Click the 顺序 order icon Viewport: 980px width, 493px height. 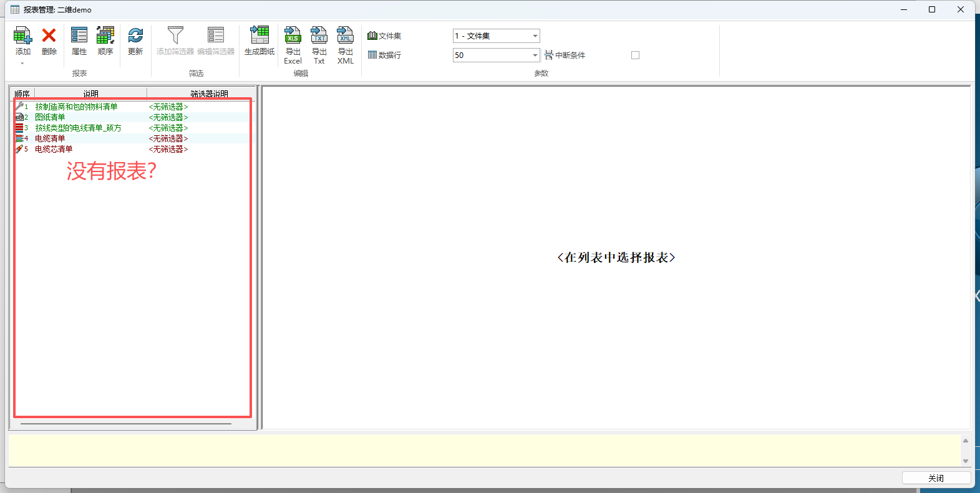tap(105, 36)
